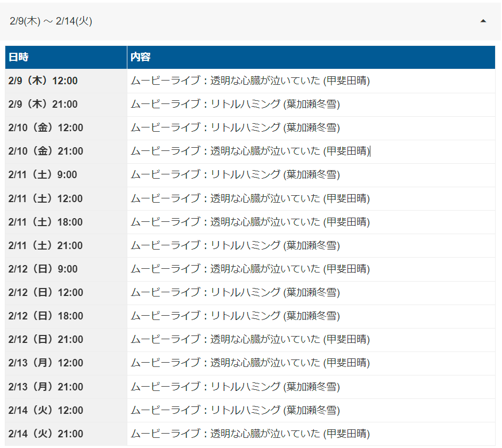The image size is (502, 448).
Task: Click the content cell for 2/11 18:00
Action: pos(311,222)
